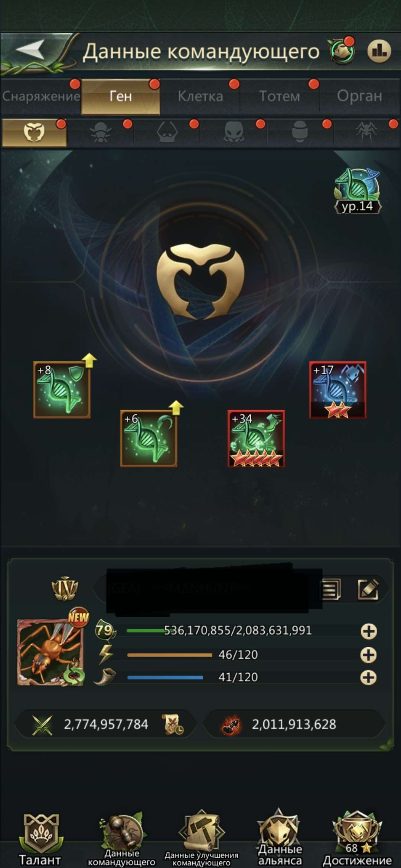Switch to the Снаряжение tab
Image resolution: width=401 pixels, height=868 pixels.
pos(41,96)
